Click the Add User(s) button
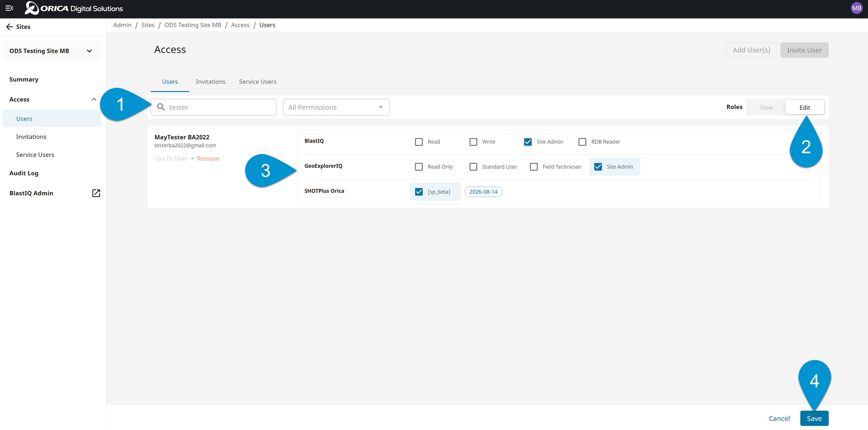This screenshot has height=430, width=868. click(x=752, y=50)
